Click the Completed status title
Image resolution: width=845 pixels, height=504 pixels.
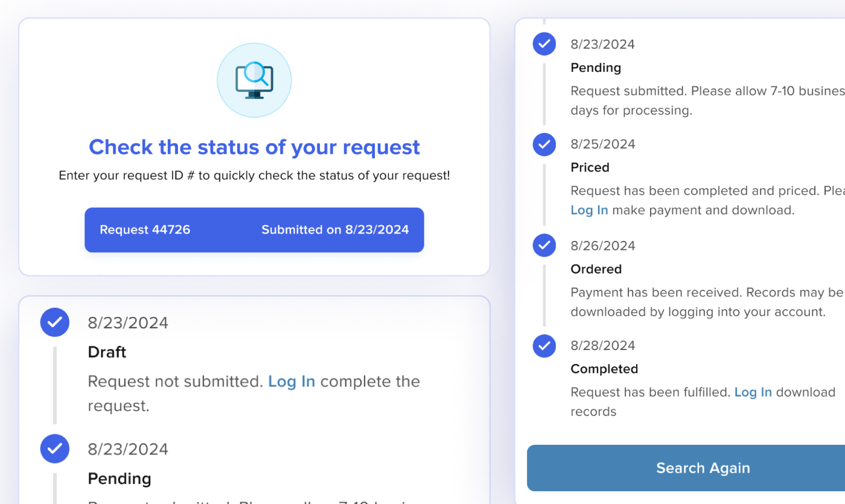click(604, 369)
